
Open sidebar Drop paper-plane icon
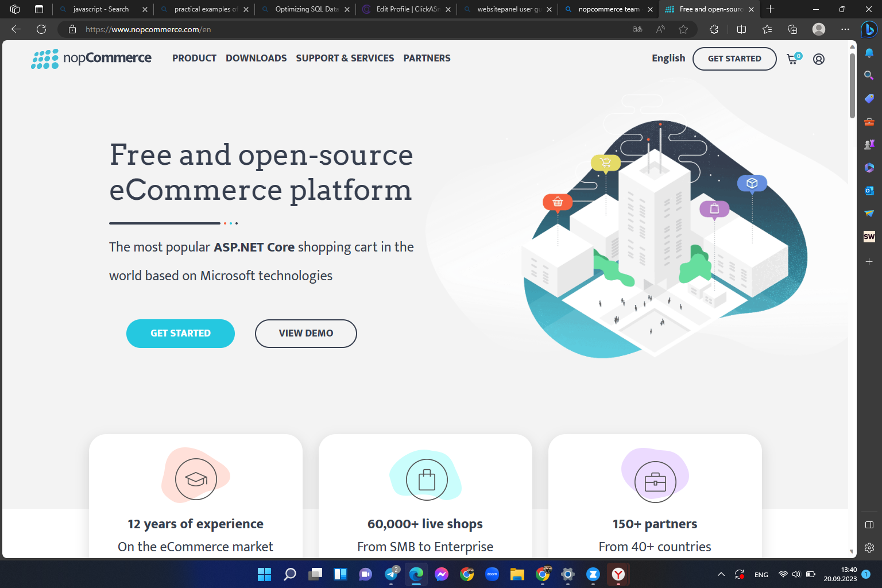pyautogui.click(x=869, y=213)
